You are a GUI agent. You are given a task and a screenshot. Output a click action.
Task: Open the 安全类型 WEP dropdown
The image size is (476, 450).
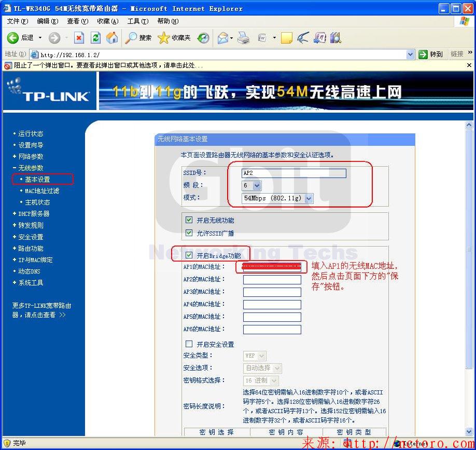point(262,356)
